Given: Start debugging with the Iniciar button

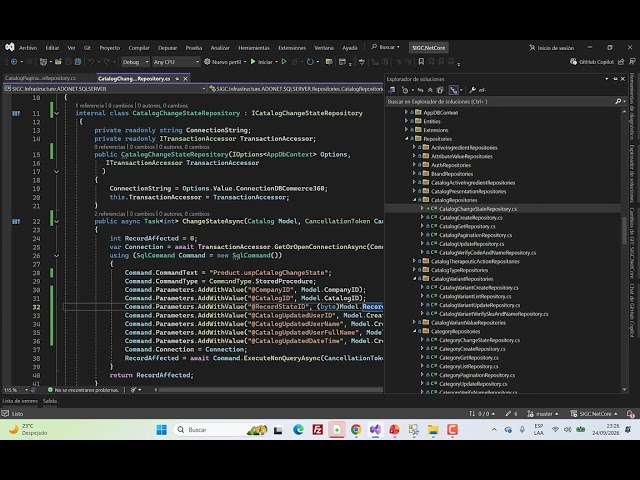Looking at the screenshot, I should [261, 62].
